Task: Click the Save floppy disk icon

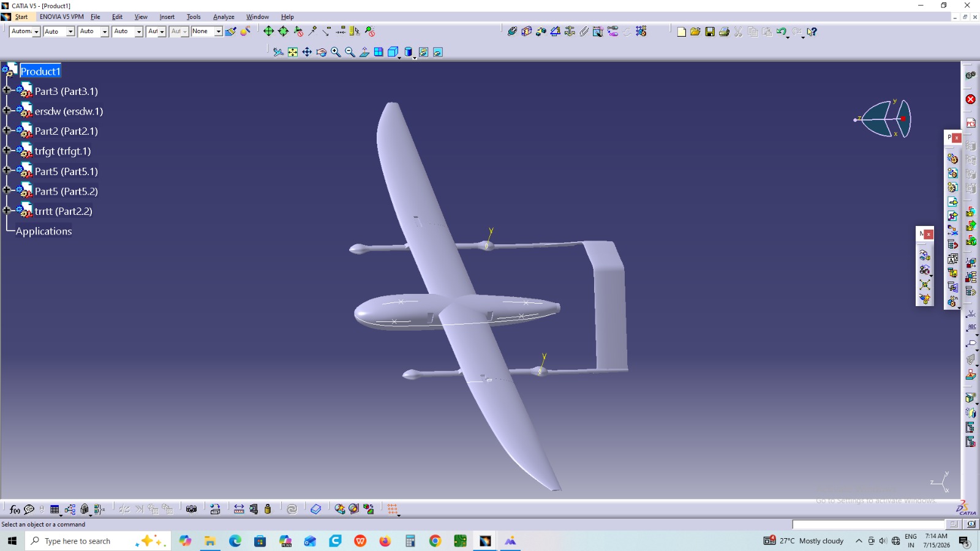Action: pyautogui.click(x=710, y=32)
